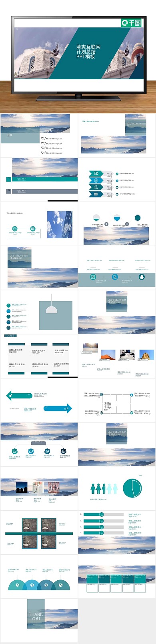Click the first checkmark bullet beside the arrow list
Image resolution: width=156 pixels, height=644 pixels.
117,174
